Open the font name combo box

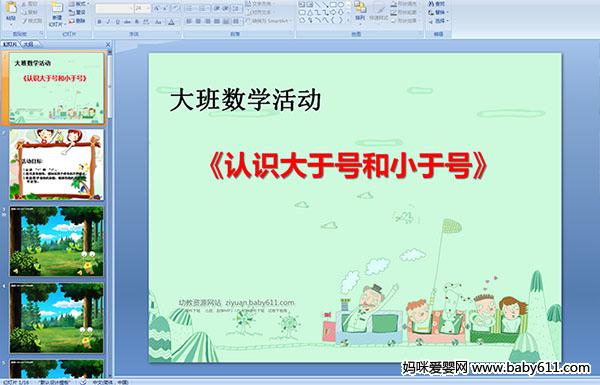(x=114, y=8)
